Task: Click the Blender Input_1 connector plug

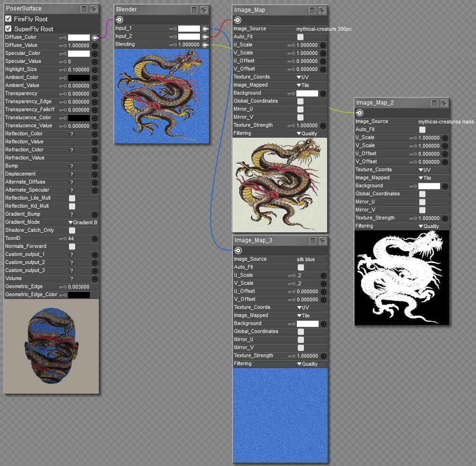Action: pos(205,28)
